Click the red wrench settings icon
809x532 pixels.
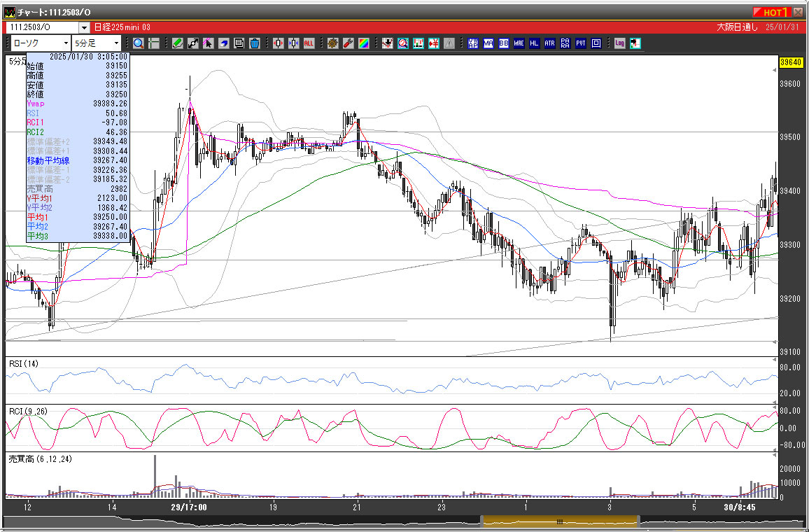pyautogui.click(x=349, y=43)
